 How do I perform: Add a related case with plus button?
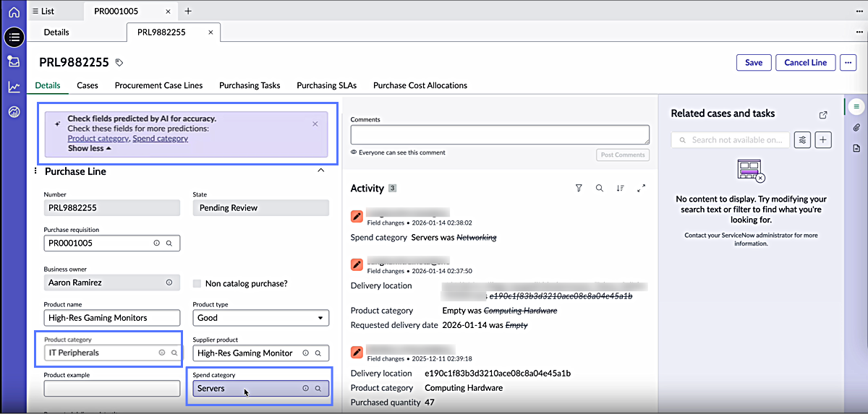823,139
